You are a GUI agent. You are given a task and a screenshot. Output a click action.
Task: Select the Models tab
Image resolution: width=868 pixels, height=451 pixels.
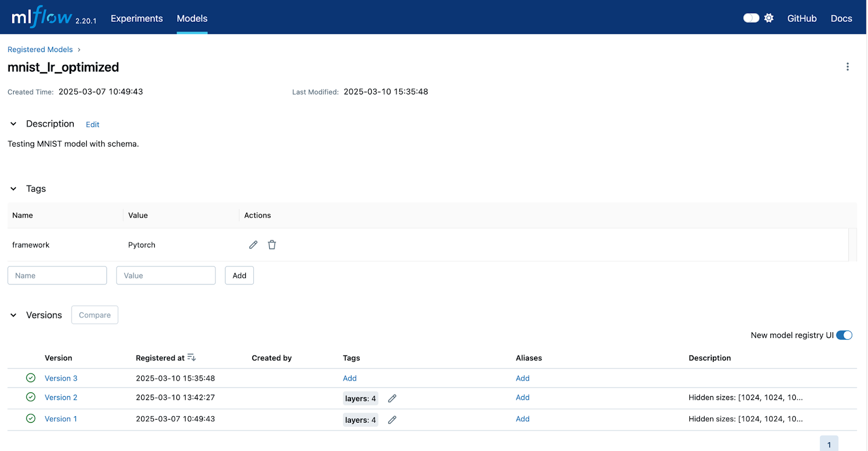point(192,18)
